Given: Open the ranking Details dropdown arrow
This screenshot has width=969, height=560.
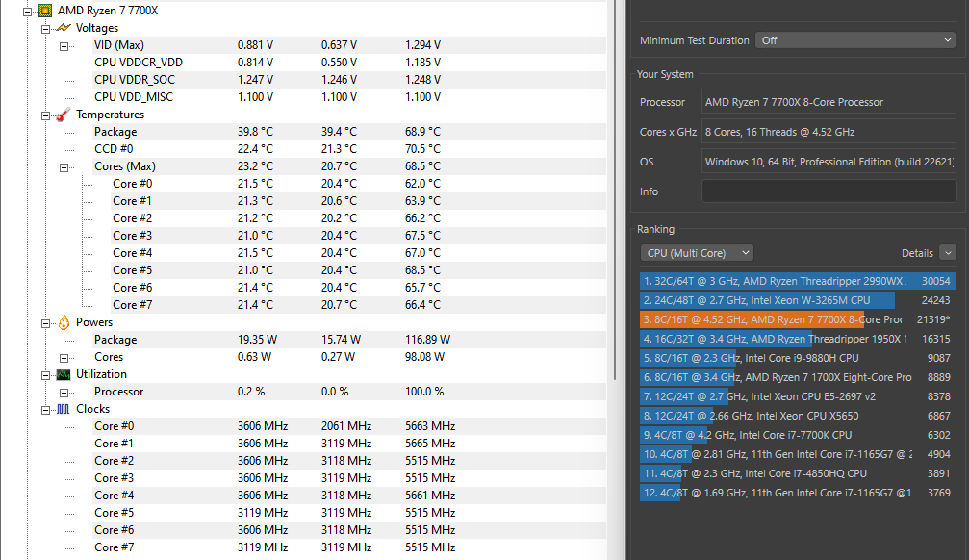Looking at the screenshot, I should (x=948, y=253).
